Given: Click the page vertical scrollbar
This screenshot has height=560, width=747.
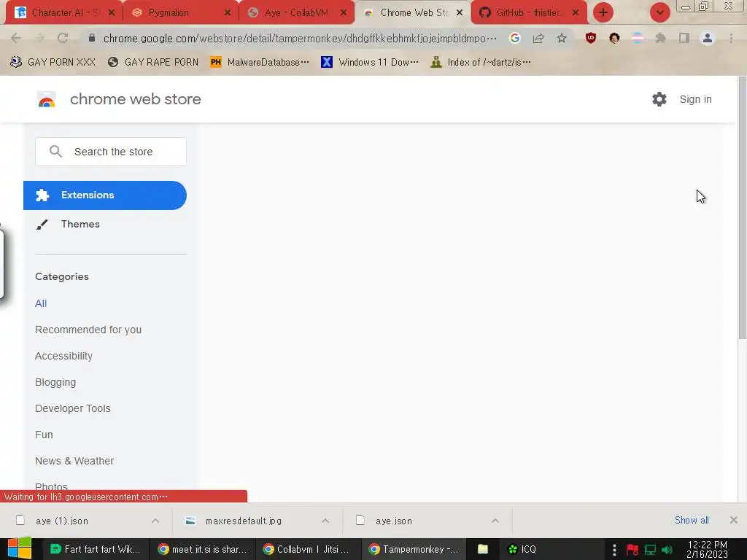Looking at the screenshot, I should pyautogui.click(x=742, y=208).
